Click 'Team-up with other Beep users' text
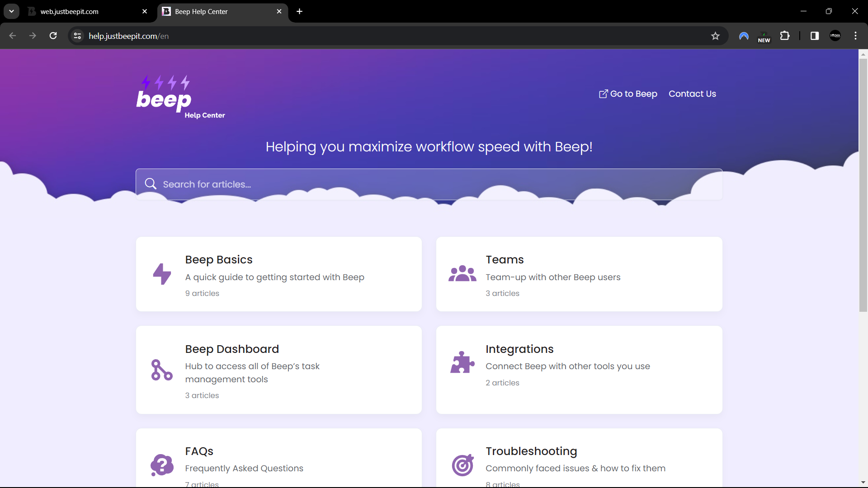Image resolution: width=868 pixels, height=488 pixels. point(553,277)
